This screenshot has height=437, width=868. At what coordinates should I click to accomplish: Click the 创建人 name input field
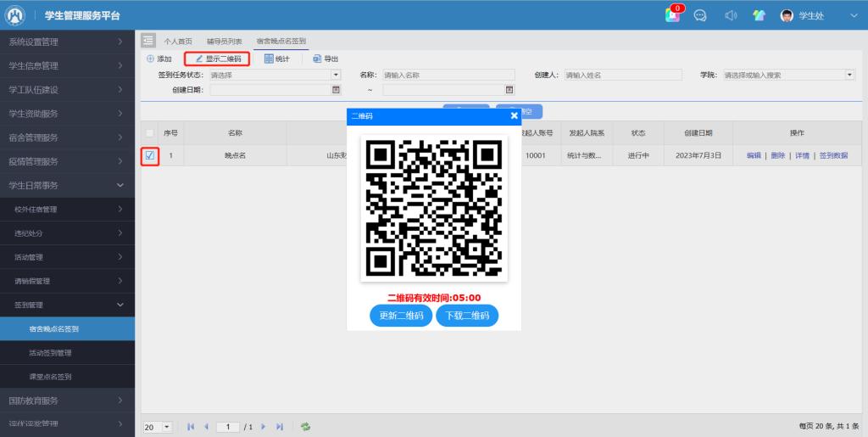pyautogui.click(x=623, y=75)
